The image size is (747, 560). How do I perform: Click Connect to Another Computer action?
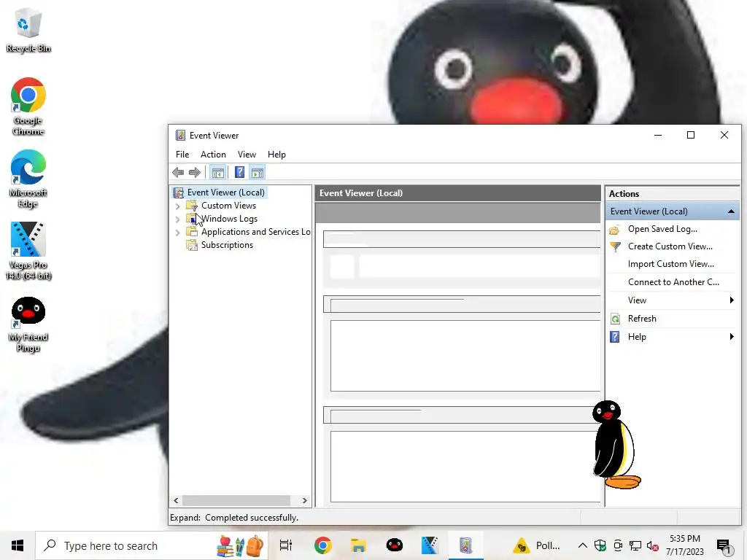673,282
